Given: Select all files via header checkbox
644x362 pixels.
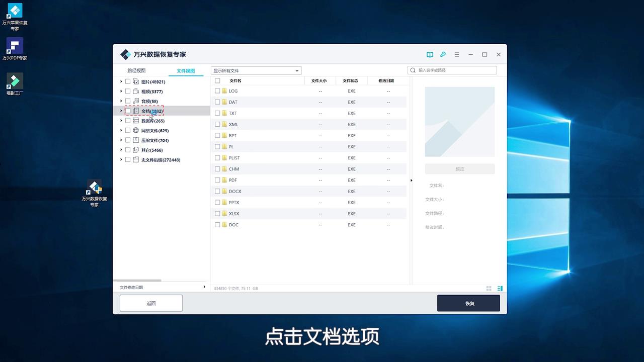Looking at the screenshot, I should click(x=217, y=80).
